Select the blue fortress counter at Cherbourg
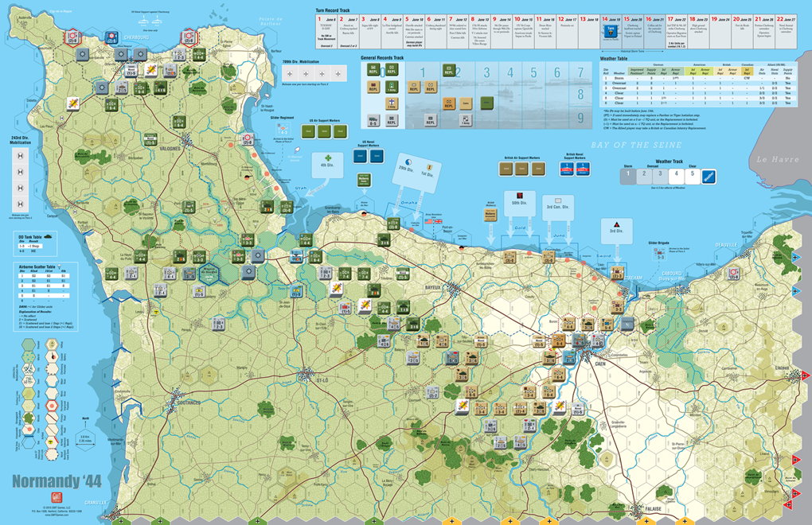 111,37
